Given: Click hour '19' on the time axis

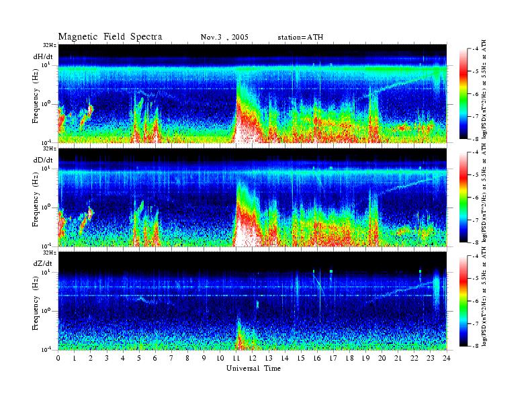Looking at the screenshot, I should point(365,359).
